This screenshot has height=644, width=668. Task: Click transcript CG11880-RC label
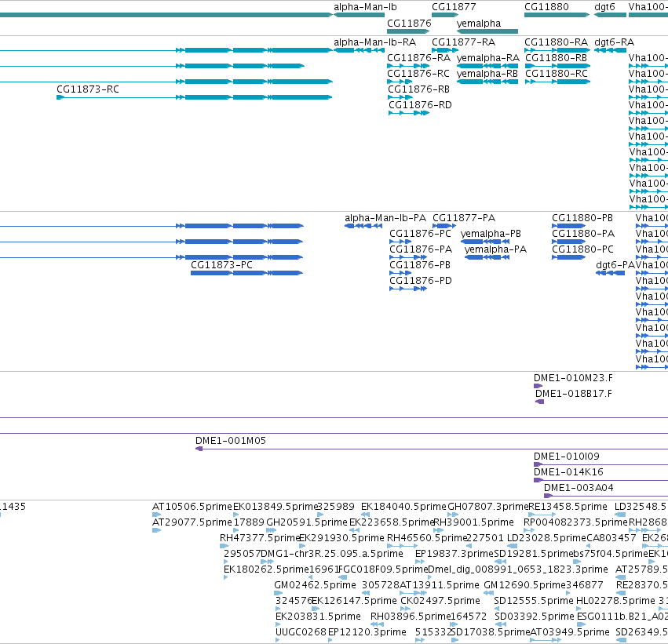556,74
